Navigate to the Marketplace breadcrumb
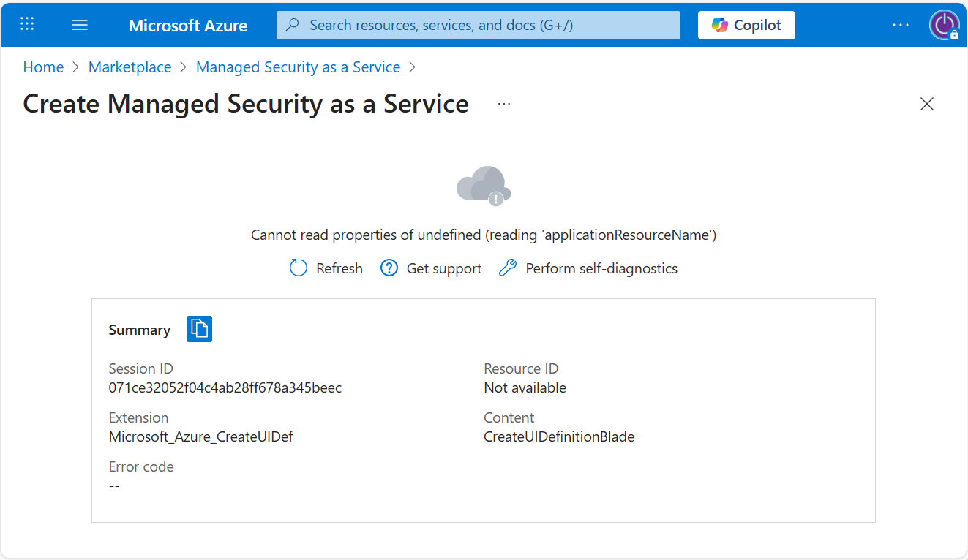This screenshot has height=560, width=968. [x=130, y=67]
